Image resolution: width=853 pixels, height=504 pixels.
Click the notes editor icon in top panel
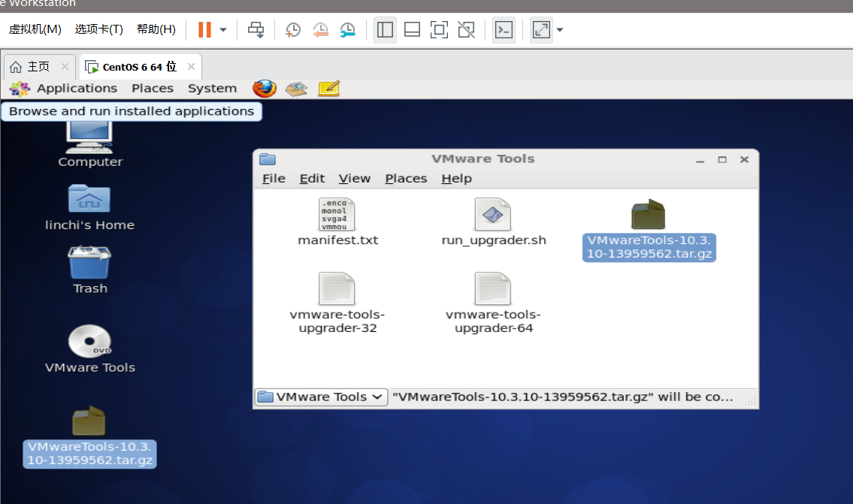pos(329,88)
